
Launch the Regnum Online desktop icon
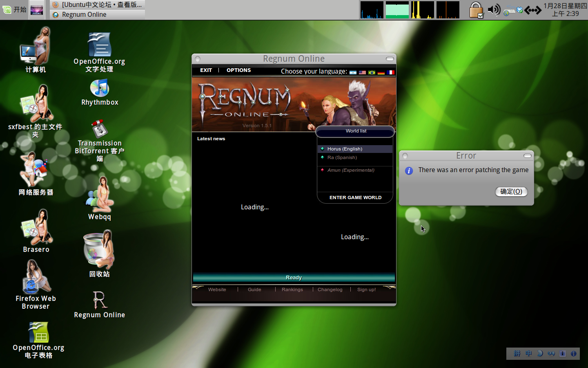click(100, 305)
